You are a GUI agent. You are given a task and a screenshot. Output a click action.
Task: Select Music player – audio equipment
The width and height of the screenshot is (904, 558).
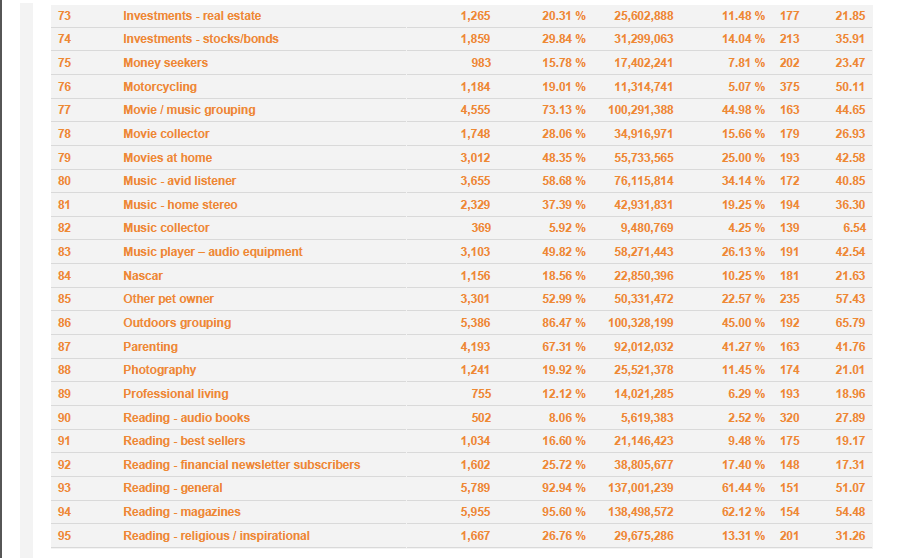(x=213, y=252)
